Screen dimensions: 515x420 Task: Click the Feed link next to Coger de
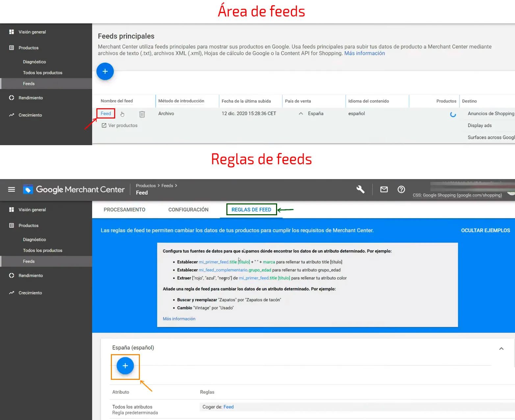coord(229,407)
